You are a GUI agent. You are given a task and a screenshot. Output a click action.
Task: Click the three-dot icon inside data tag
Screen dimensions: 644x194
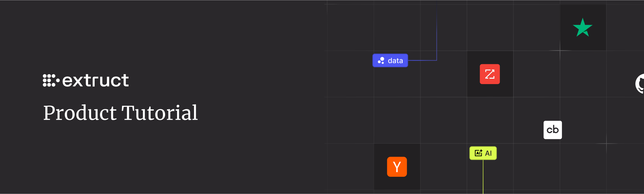[381, 61]
